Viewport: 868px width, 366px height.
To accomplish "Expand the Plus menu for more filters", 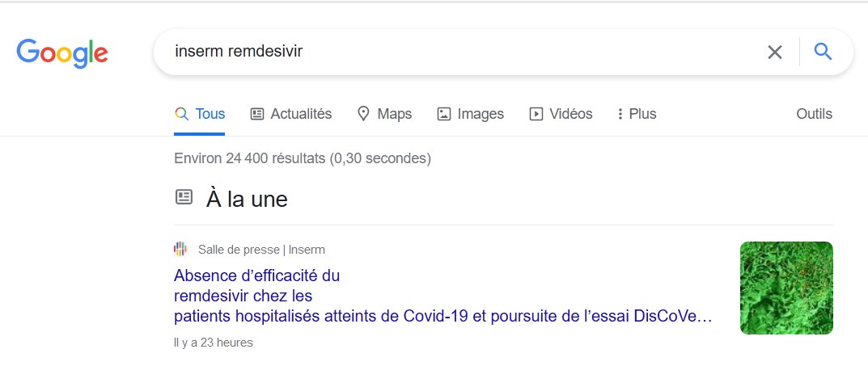I will [637, 114].
